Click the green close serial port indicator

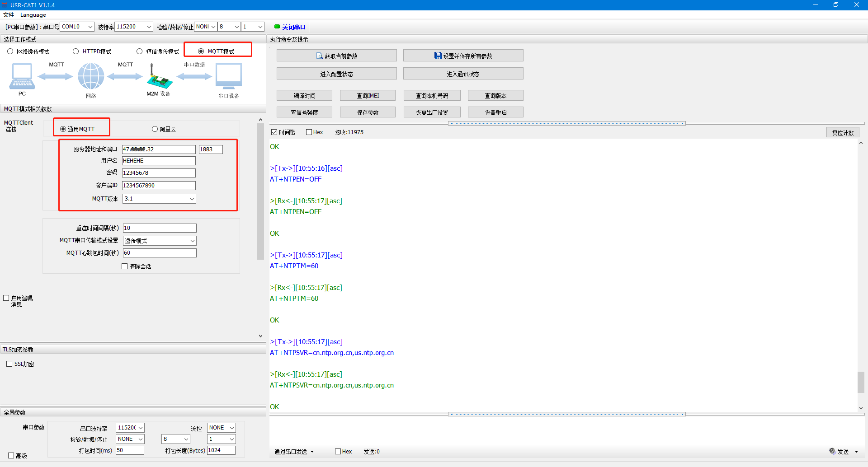(x=277, y=27)
